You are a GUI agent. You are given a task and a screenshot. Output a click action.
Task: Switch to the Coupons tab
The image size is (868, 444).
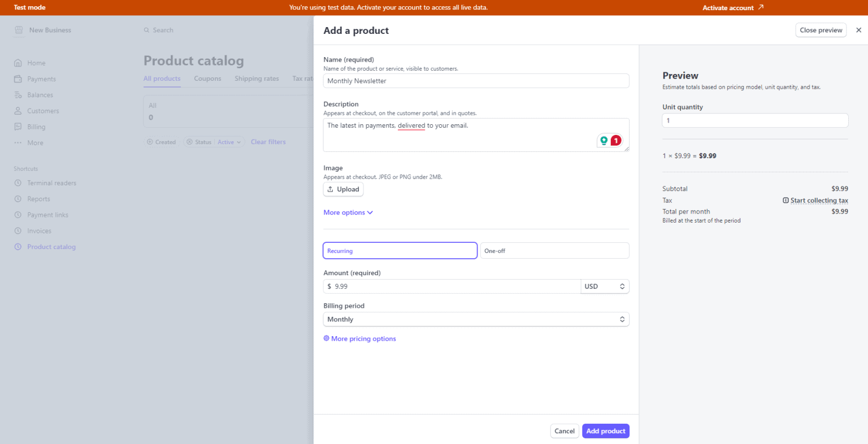click(x=207, y=79)
